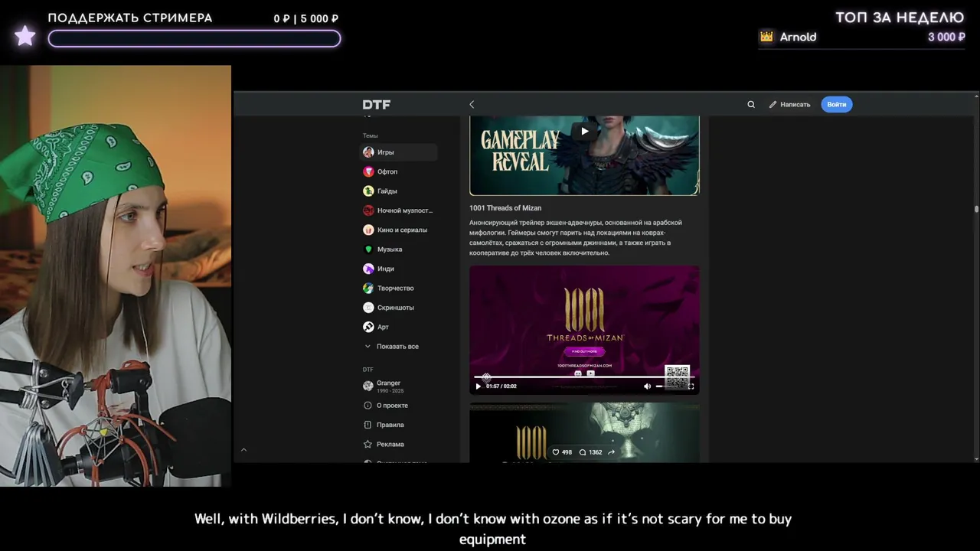Click the 1001 Threads of Mizan heading
The image size is (980, 551).
[505, 208]
